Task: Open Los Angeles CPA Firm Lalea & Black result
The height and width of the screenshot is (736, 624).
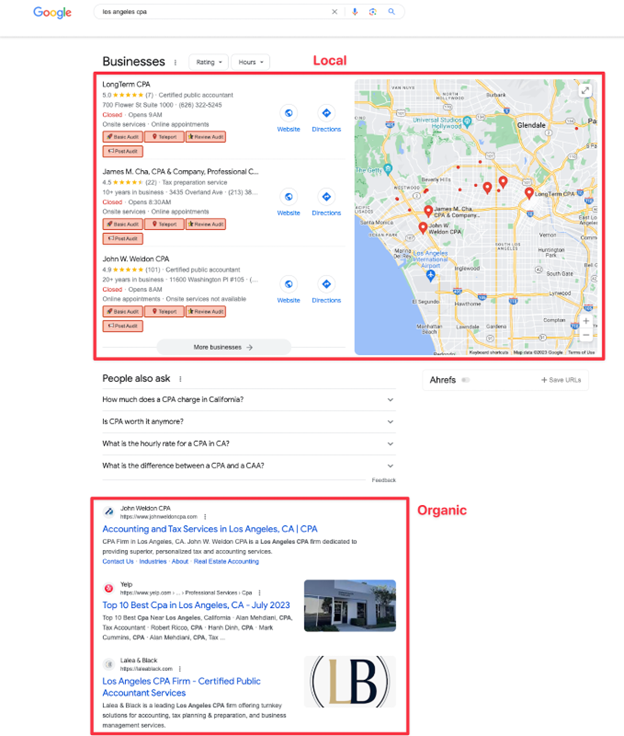Action: point(181,687)
